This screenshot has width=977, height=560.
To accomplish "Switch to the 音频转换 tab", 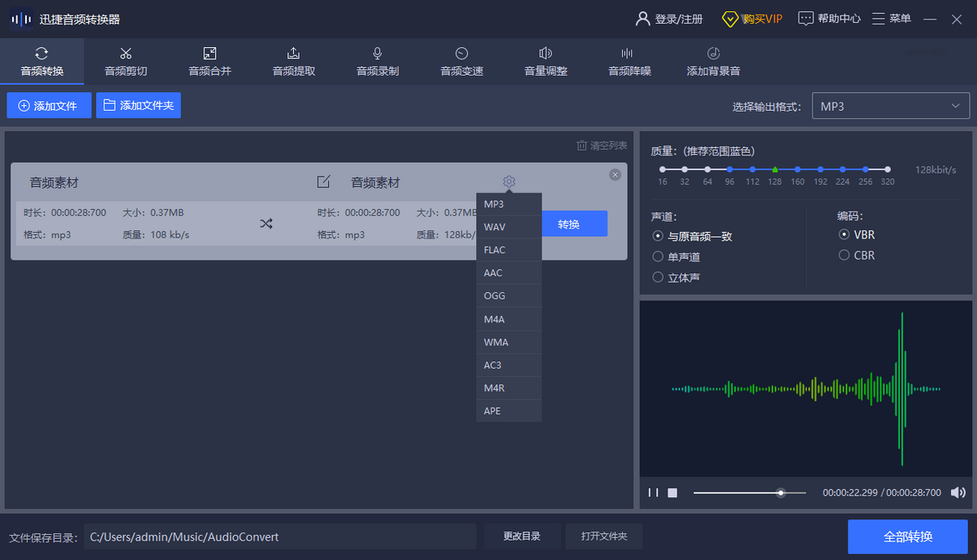I will click(42, 61).
